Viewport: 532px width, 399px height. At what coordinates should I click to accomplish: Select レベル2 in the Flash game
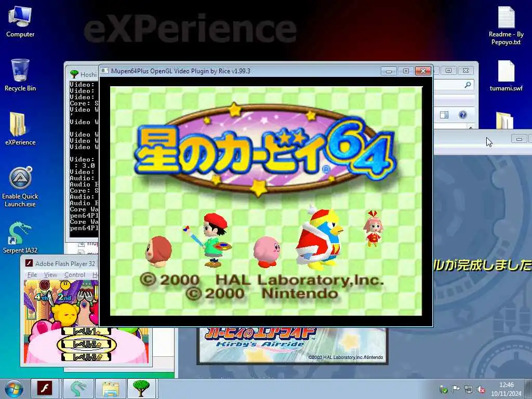86,344
